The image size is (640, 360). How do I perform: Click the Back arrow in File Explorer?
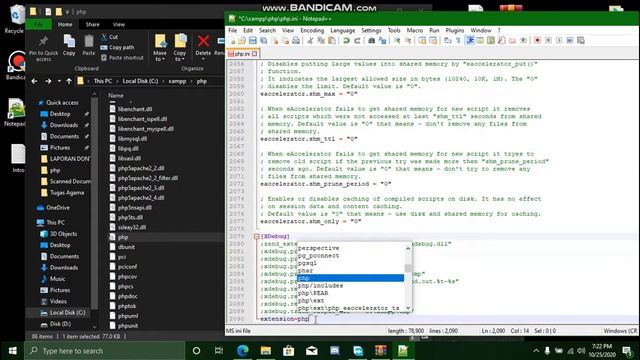(34, 81)
